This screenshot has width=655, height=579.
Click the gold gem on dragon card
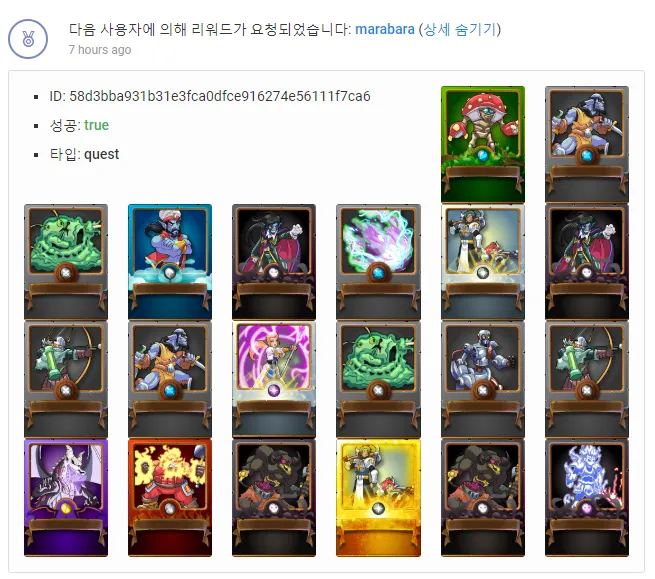[x=66, y=508]
